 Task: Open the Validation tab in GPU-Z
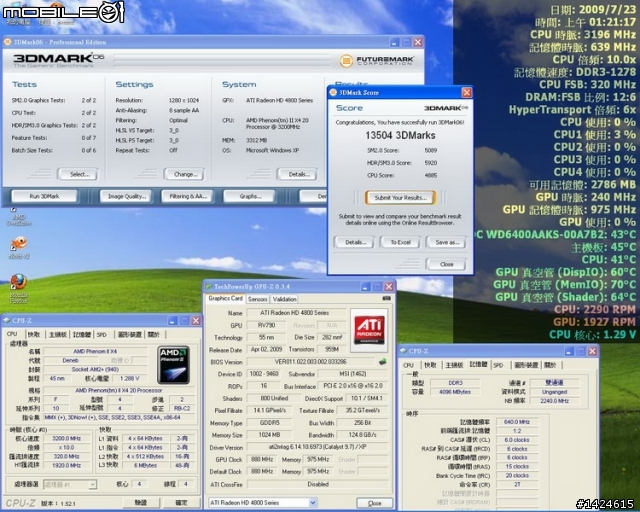point(284,299)
